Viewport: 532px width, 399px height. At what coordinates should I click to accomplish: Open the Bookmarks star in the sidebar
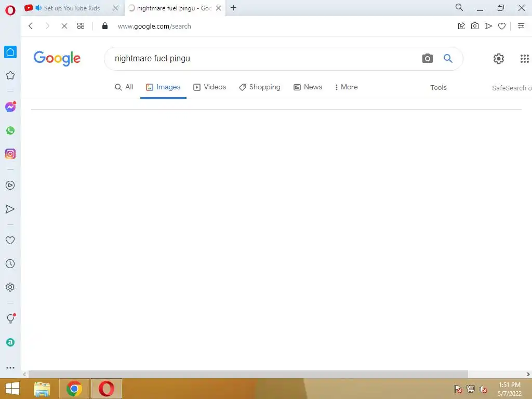point(10,75)
